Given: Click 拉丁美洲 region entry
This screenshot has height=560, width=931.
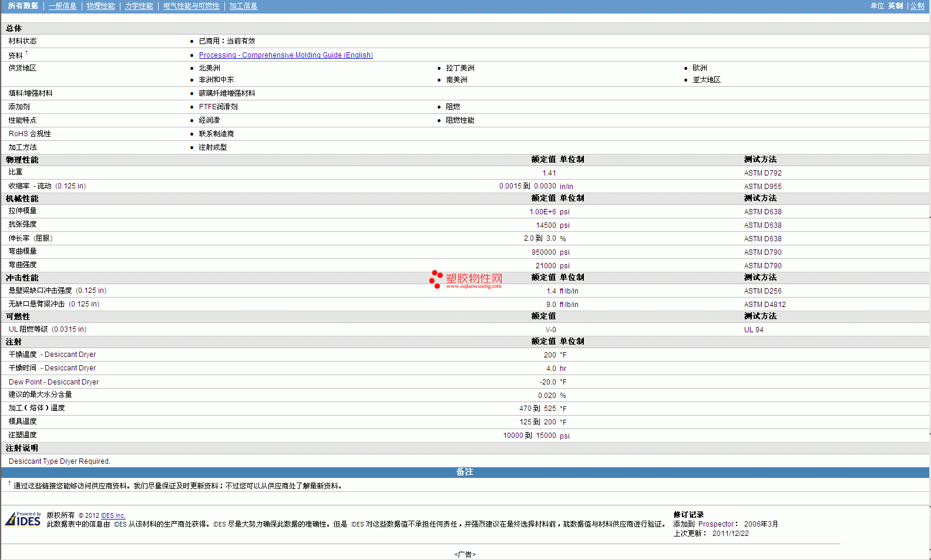Looking at the screenshot, I should coord(460,68).
